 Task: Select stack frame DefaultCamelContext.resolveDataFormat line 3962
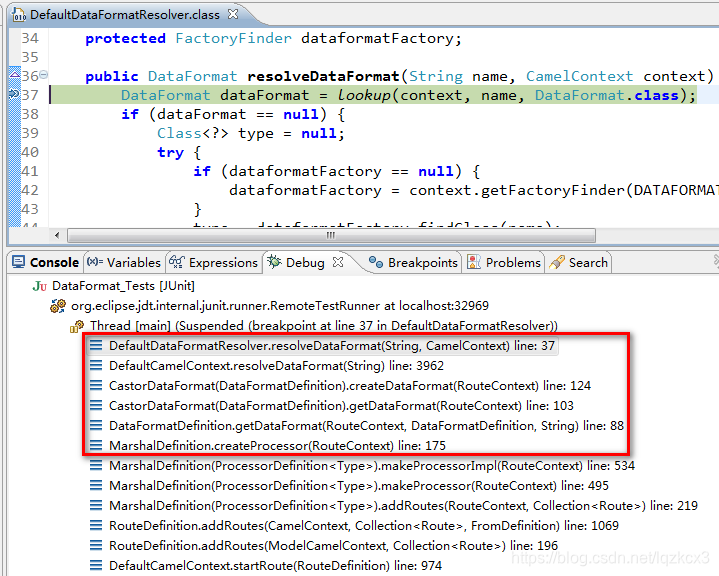pos(277,366)
